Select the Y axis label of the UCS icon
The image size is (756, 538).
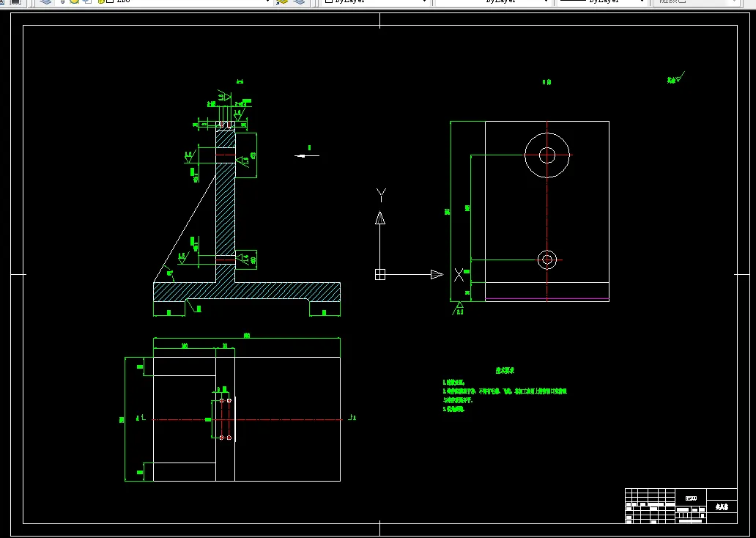point(381,196)
